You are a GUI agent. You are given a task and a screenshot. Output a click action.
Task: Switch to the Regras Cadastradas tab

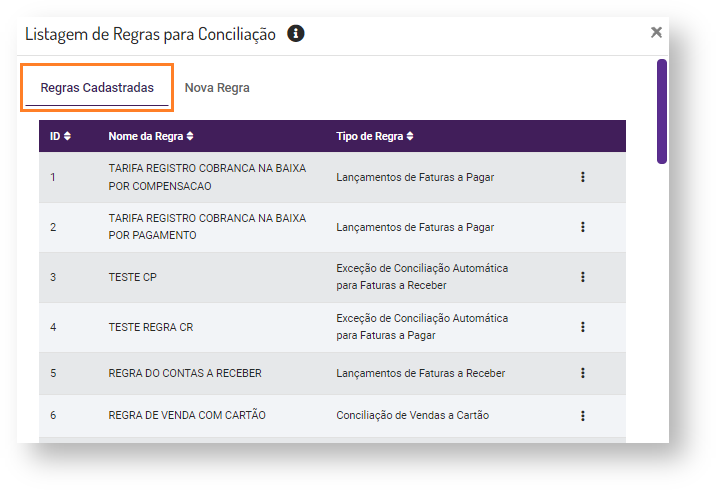[97, 88]
